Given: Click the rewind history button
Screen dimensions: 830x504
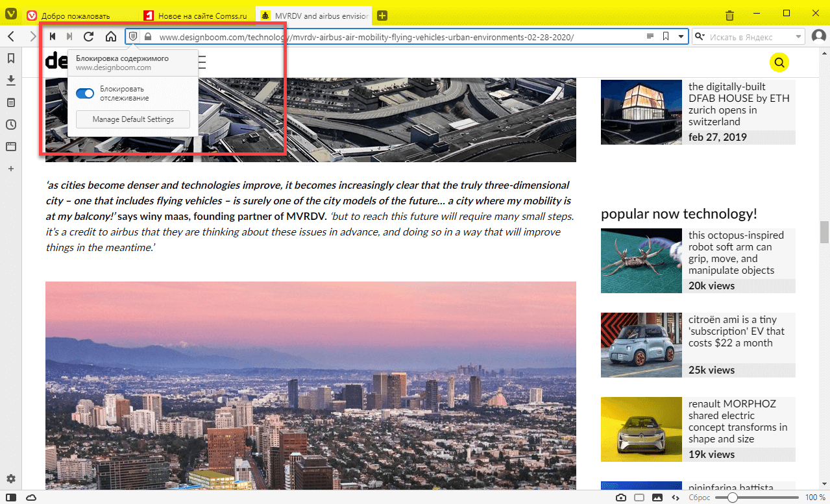Looking at the screenshot, I should click(53, 37).
